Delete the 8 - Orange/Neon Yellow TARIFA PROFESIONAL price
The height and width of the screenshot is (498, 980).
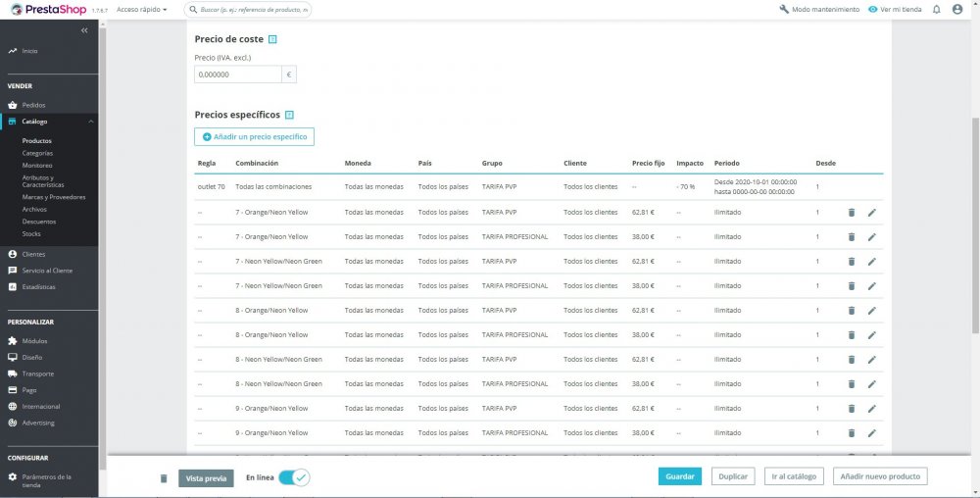[852, 335]
